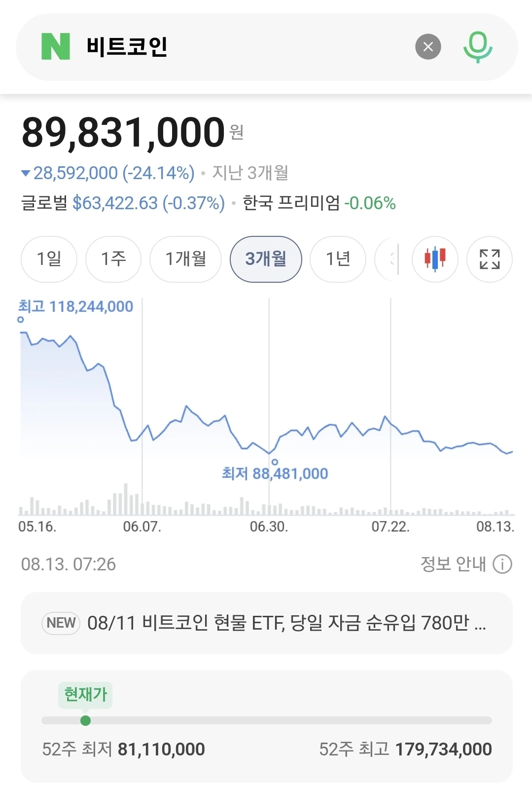
Task: Open the 정보 안내 info icon
Action: pos(502,563)
